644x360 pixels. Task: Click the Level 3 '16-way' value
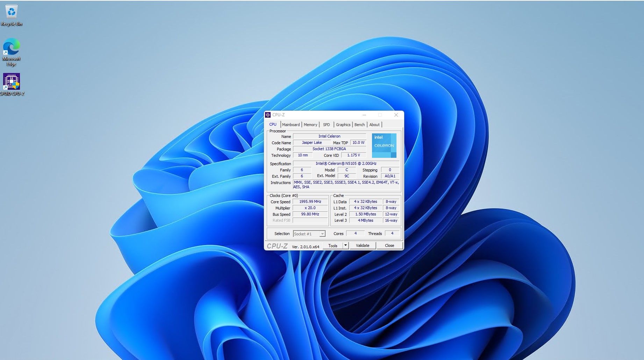tap(391, 220)
